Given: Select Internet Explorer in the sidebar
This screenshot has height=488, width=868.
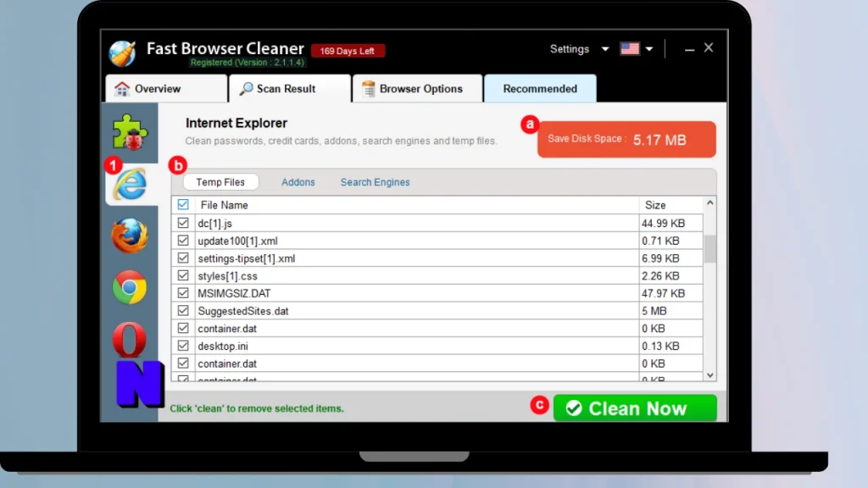Looking at the screenshot, I should pos(131,184).
